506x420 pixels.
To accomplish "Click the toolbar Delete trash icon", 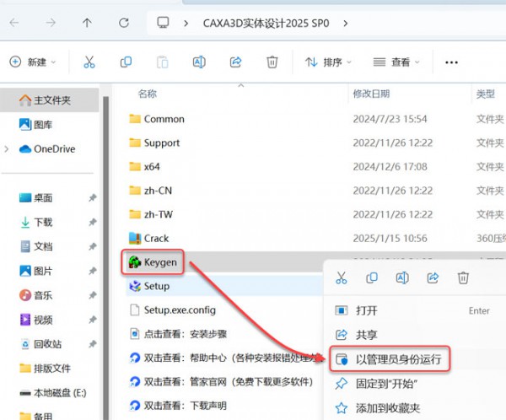I will pos(272,62).
